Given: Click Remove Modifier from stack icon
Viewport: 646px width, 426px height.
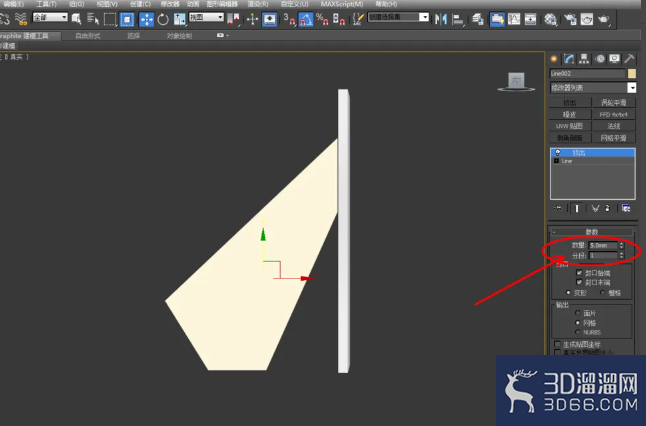Looking at the screenshot, I should pos(608,208).
